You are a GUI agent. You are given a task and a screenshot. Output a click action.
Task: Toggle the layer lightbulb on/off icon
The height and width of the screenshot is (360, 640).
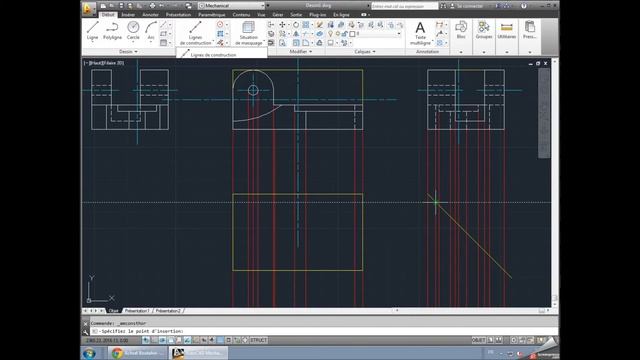click(x=330, y=34)
